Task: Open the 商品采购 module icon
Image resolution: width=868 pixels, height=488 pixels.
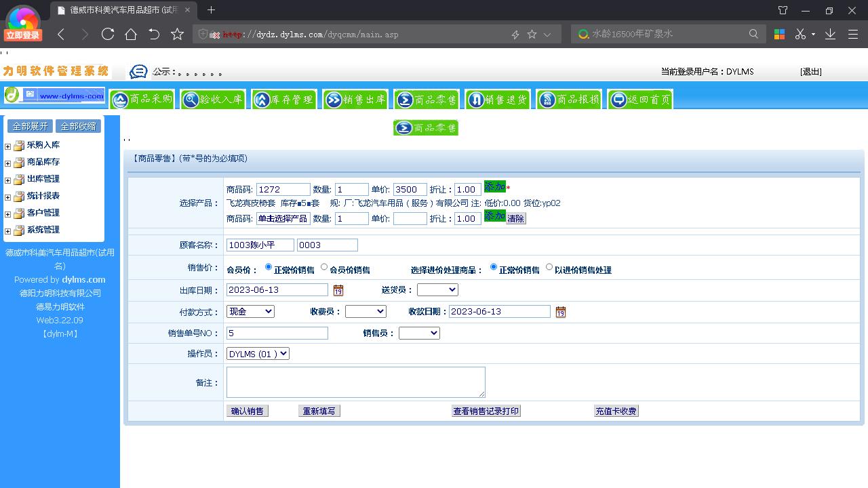Action: click(141, 98)
